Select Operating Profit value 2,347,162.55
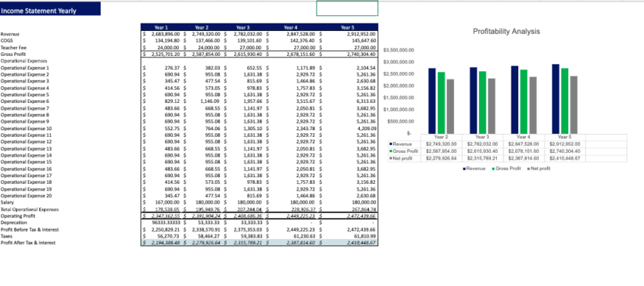This screenshot has height=286, width=644. tap(165, 216)
